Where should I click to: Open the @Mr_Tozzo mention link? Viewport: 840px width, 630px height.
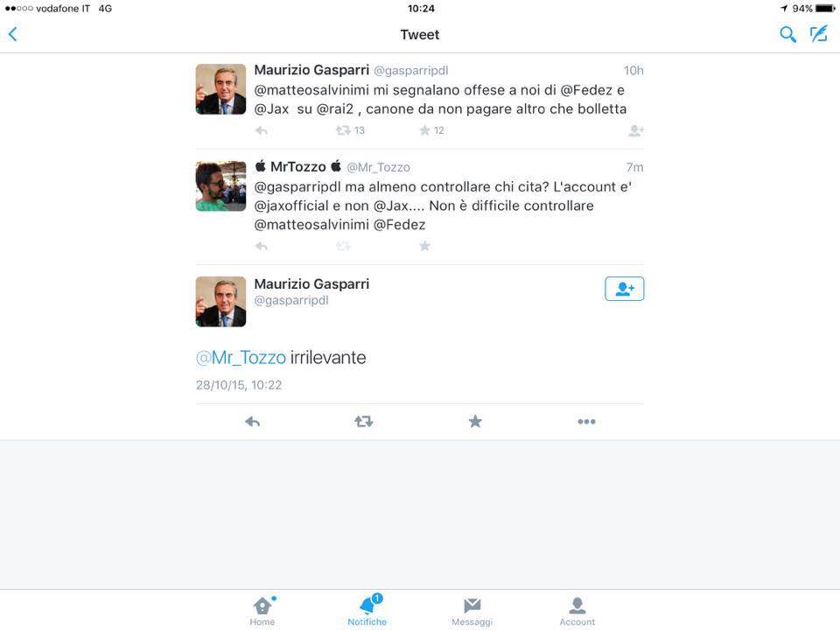(241, 357)
